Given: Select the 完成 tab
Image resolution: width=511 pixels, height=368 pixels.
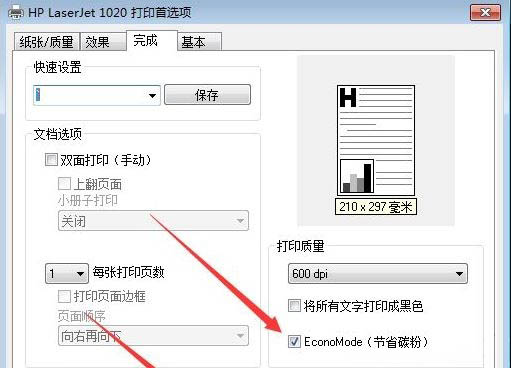Looking at the screenshot, I should tap(152, 41).
